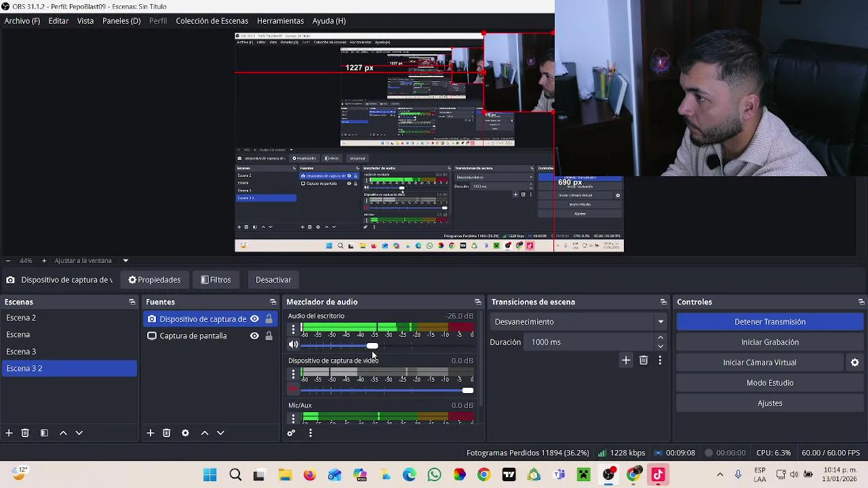
Task: Hide the Dispositivo de captura de video source
Action: [254, 319]
